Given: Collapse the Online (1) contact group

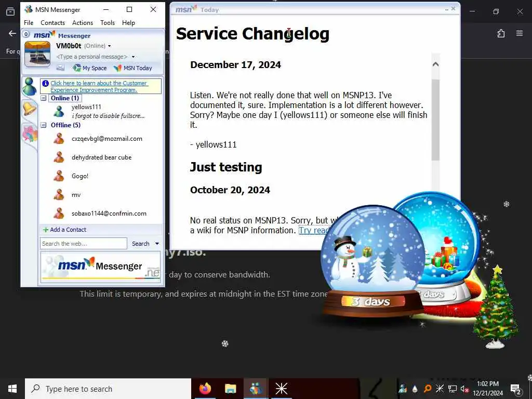Looking at the screenshot, I should pyautogui.click(x=44, y=98).
